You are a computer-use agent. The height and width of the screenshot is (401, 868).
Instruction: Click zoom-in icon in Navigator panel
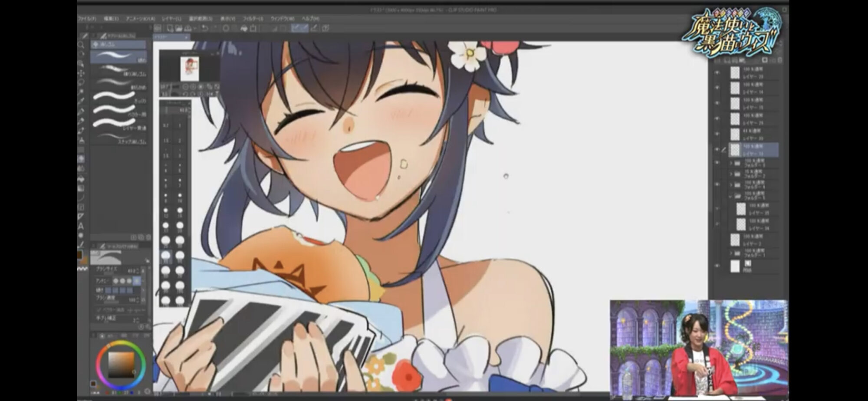193,87
